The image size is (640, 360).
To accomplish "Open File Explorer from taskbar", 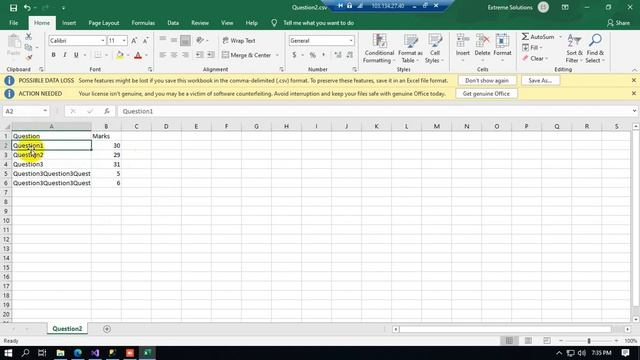I will click(x=60, y=353).
